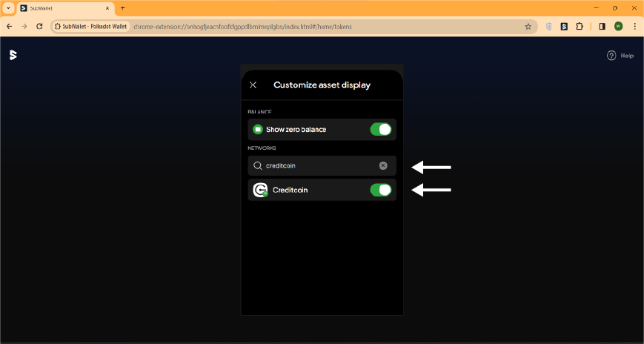Clear the creditcoin search text

[x=383, y=165]
